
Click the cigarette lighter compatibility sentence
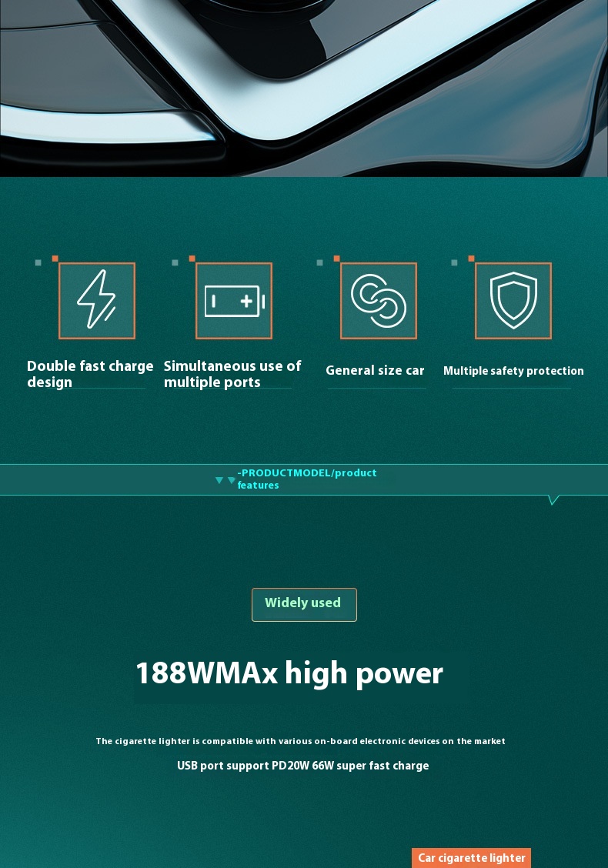pos(301,741)
